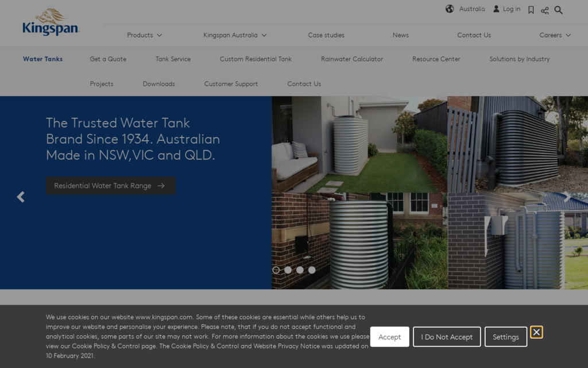Close the cookie banner with X
The width and height of the screenshot is (588, 368).
pyautogui.click(x=536, y=332)
